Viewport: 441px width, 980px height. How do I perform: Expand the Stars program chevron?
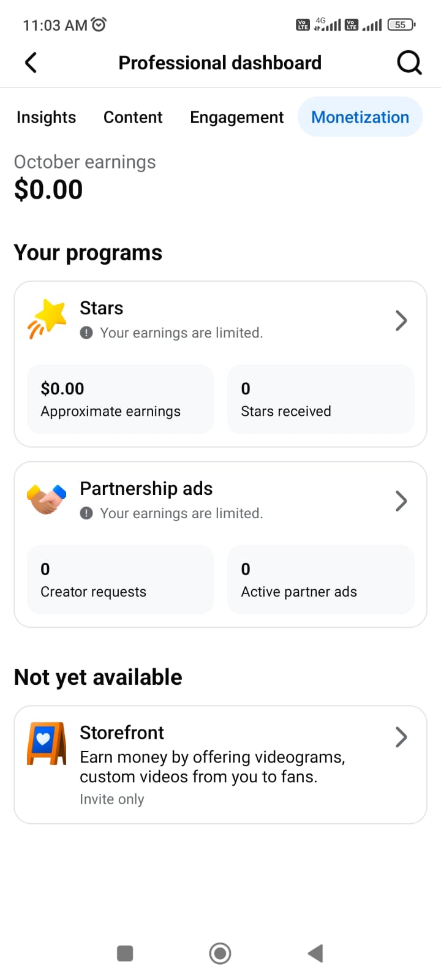pyautogui.click(x=401, y=320)
